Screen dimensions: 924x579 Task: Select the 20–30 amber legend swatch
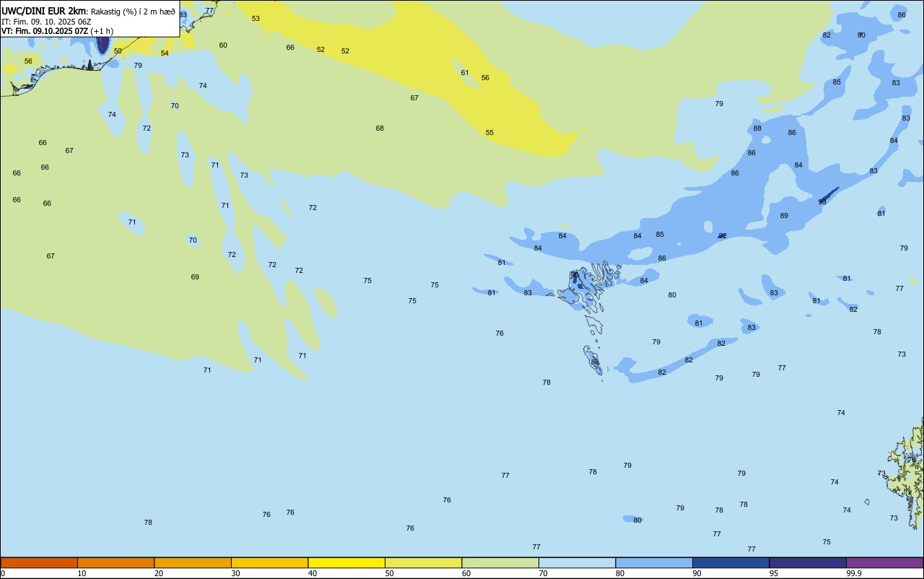click(193, 562)
